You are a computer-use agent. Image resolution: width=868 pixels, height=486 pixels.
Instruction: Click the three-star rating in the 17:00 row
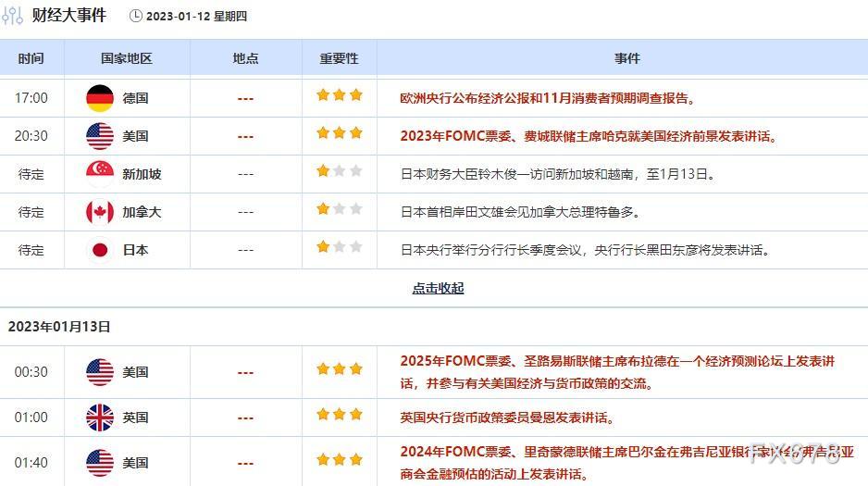340,95
